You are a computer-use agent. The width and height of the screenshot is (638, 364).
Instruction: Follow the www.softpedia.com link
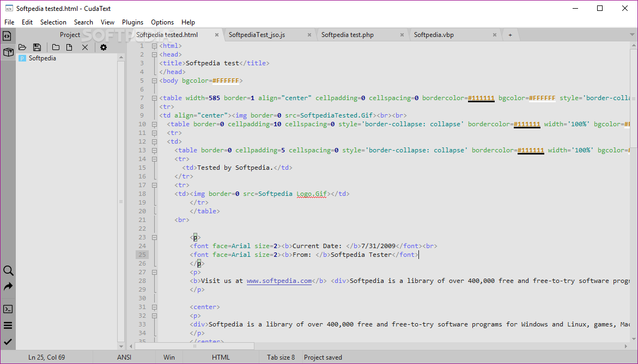[279, 281]
